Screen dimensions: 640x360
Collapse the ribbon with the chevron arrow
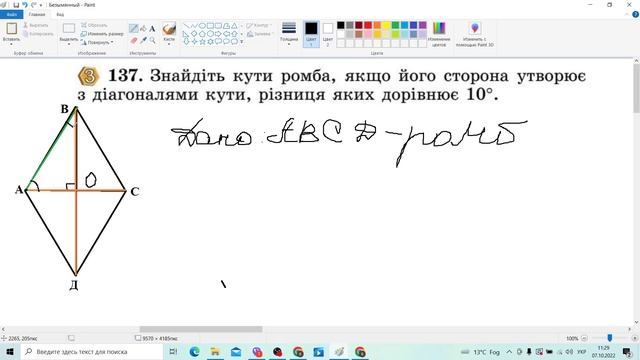(x=627, y=14)
